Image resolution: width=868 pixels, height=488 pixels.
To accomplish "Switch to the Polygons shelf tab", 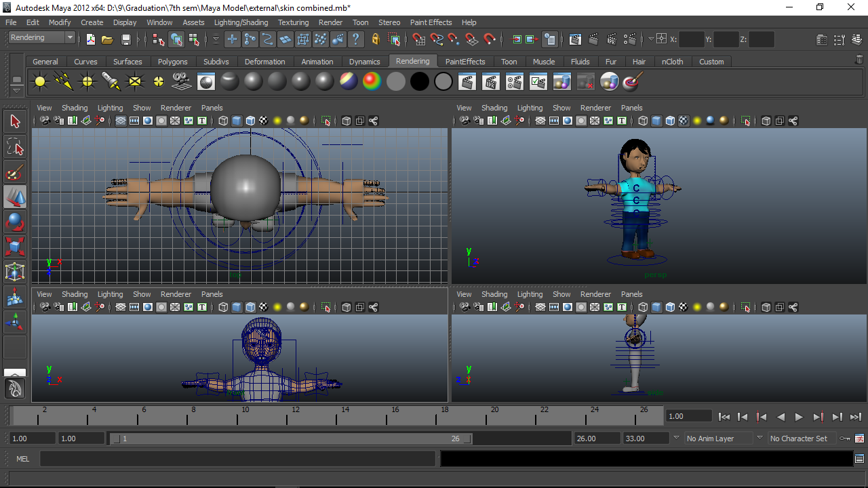I will tap(172, 62).
